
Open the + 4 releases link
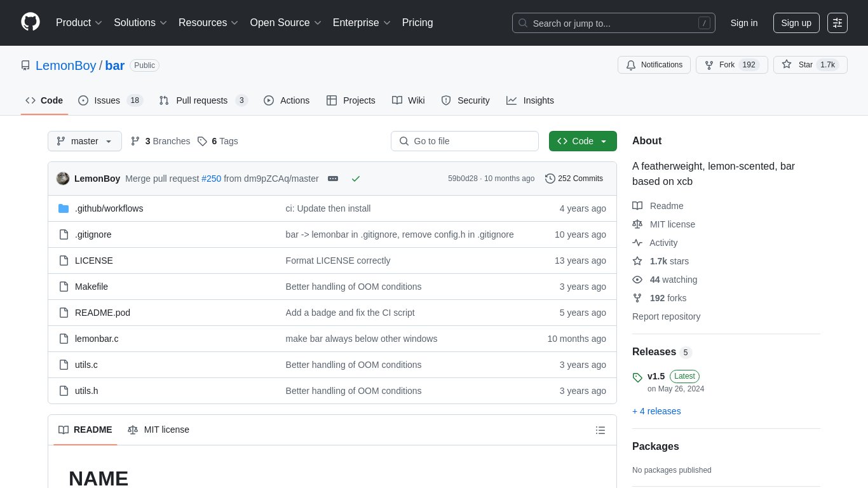pos(656,411)
